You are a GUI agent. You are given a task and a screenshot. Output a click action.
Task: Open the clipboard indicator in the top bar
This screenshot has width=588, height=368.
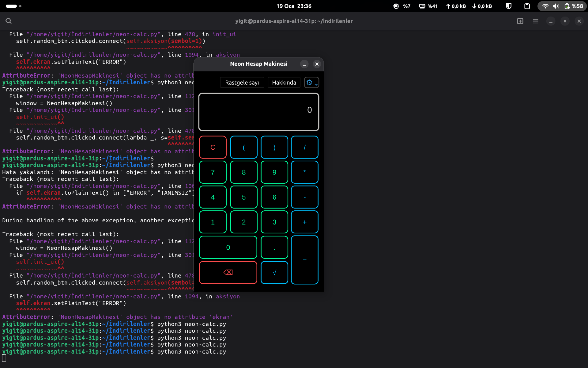coord(527,6)
